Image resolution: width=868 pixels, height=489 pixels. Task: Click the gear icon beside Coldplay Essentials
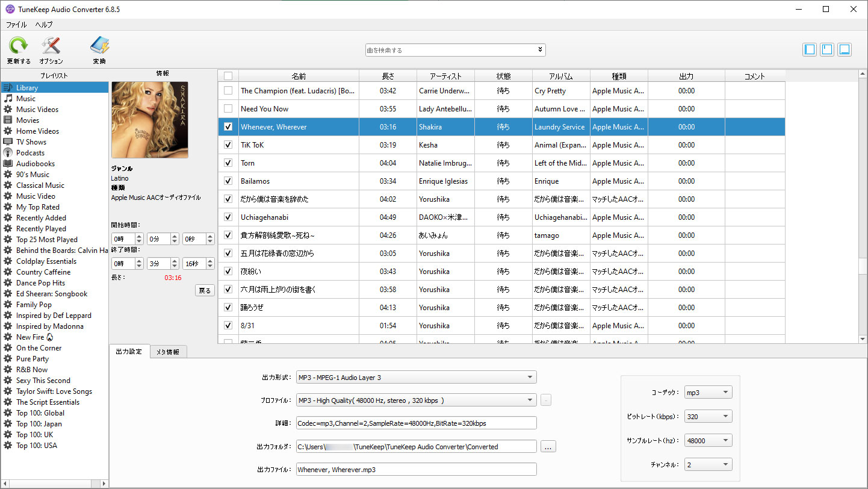8,261
